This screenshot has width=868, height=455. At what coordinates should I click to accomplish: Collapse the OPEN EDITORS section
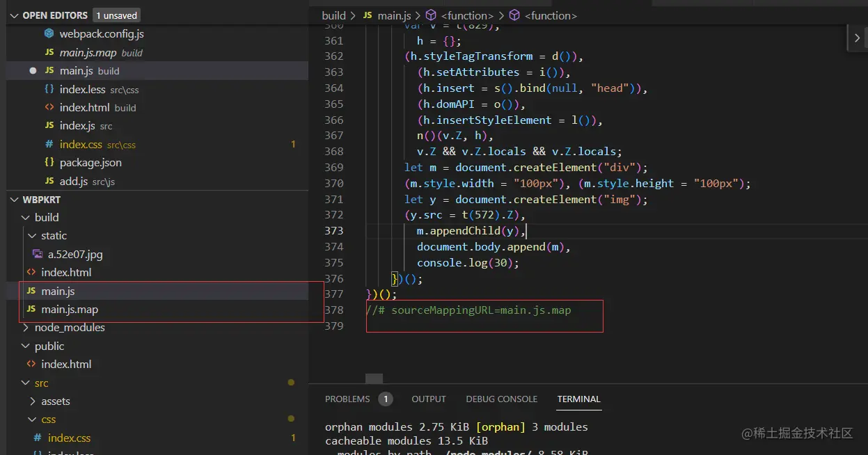(15, 15)
